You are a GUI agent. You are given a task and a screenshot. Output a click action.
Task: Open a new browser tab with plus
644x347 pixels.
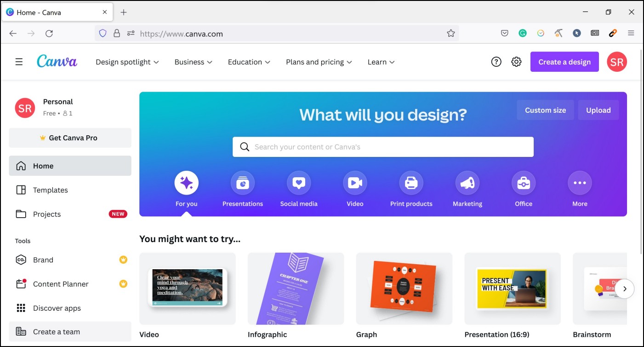coord(124,12)
